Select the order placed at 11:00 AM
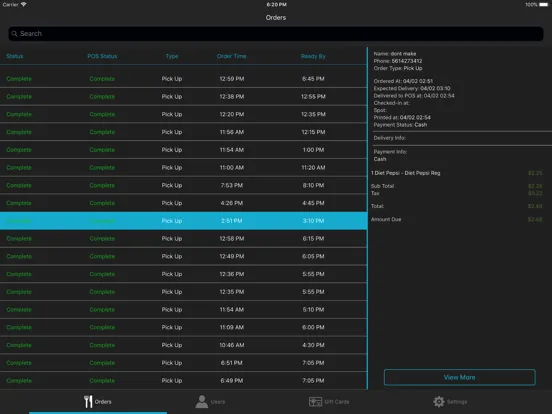This screenshot has width=552, height=414. point(183,168)
